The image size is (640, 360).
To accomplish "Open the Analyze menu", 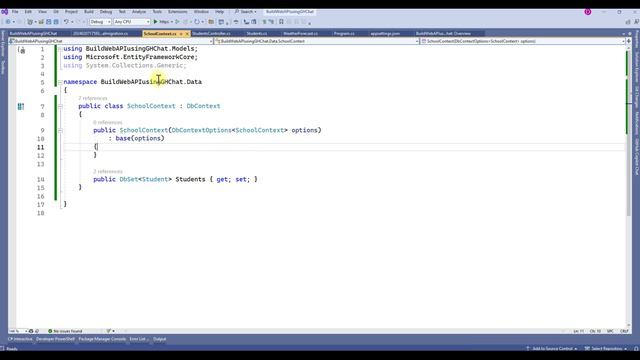I will point(139,12).
